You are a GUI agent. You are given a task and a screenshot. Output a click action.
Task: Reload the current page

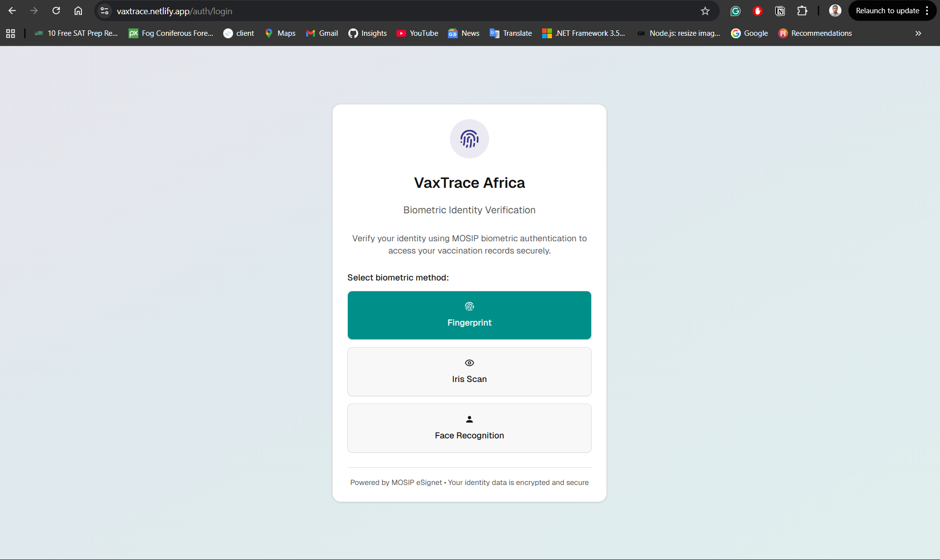(x=56, y=11)
